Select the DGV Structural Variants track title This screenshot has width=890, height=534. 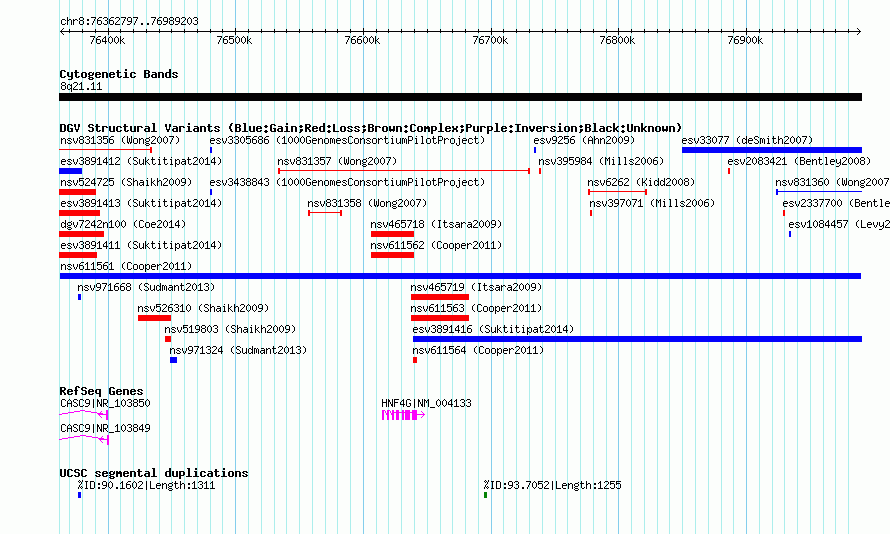370,128
